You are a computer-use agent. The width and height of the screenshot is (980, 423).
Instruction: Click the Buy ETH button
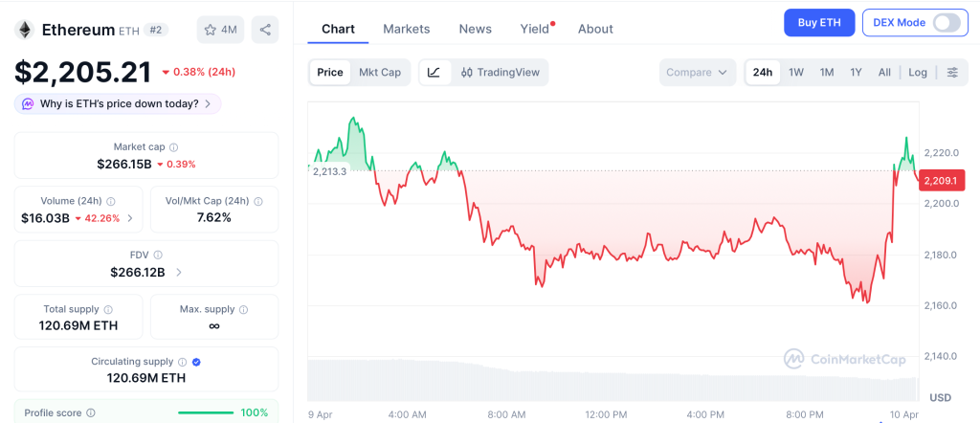(x=818, y=23)
